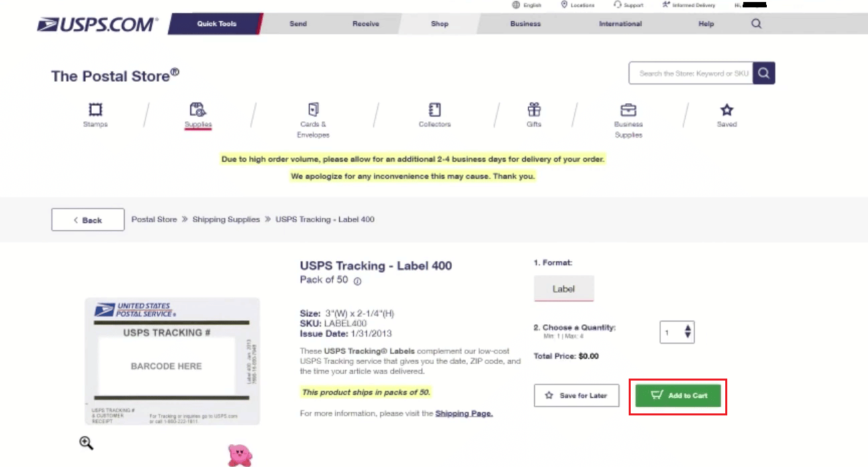Screen dimensions: 868x467
Task: Open the Help menu
Action: point(706,23)
